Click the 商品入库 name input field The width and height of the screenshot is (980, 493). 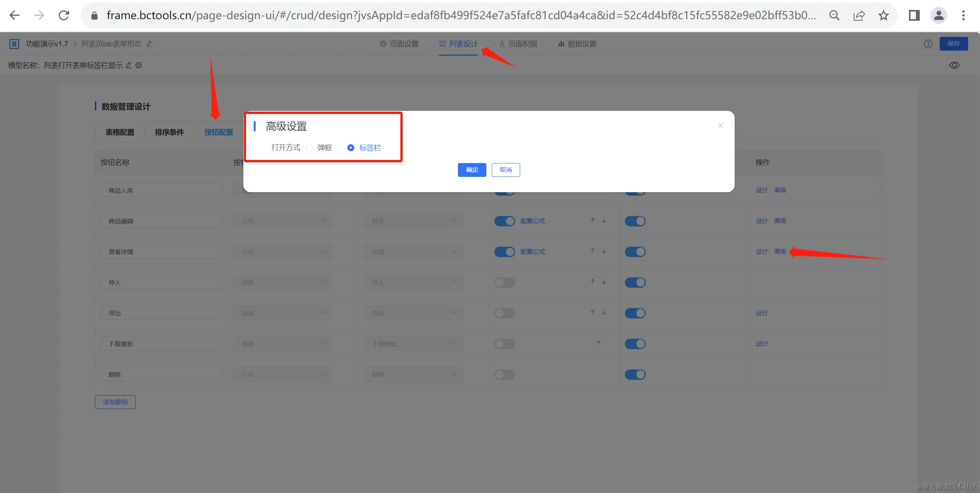tap(162, 190)
